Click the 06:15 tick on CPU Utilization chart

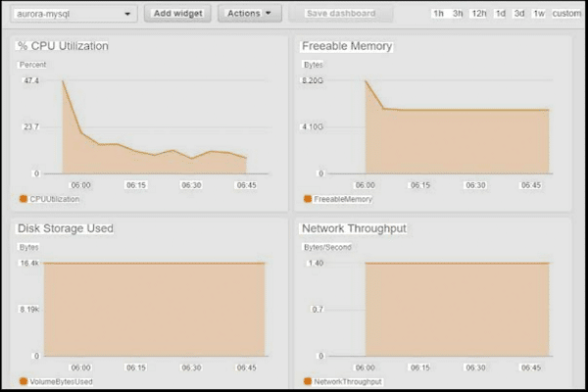[x=136, y=185]
